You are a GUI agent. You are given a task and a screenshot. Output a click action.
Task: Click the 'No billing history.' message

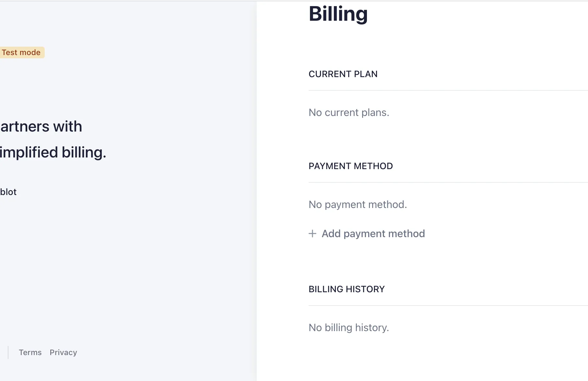point(348,328)
